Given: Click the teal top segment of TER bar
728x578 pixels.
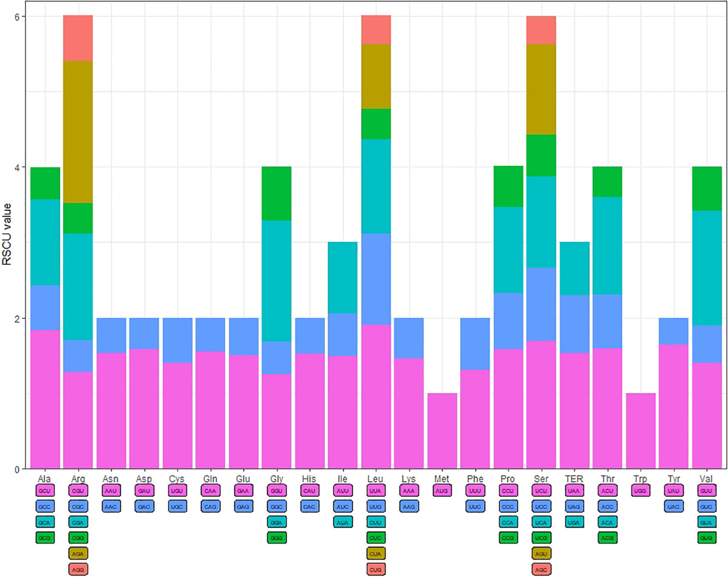Looking at the screenshot, I should pyautogui.click(x=574, y=269).
